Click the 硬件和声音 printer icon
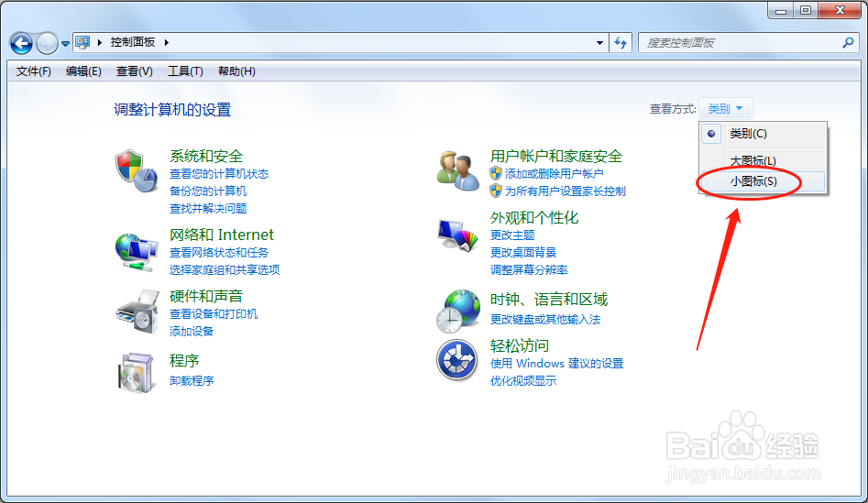 click(x=137, y=312)
